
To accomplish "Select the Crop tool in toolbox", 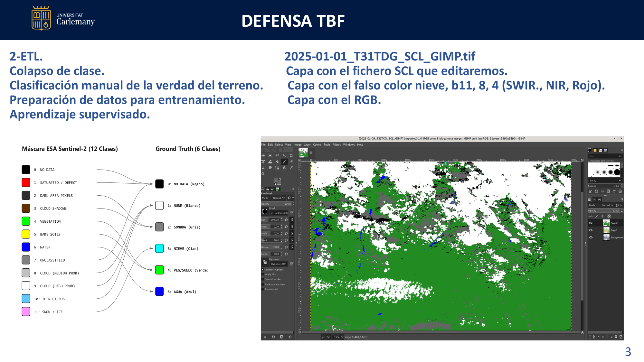I will 291,155.
